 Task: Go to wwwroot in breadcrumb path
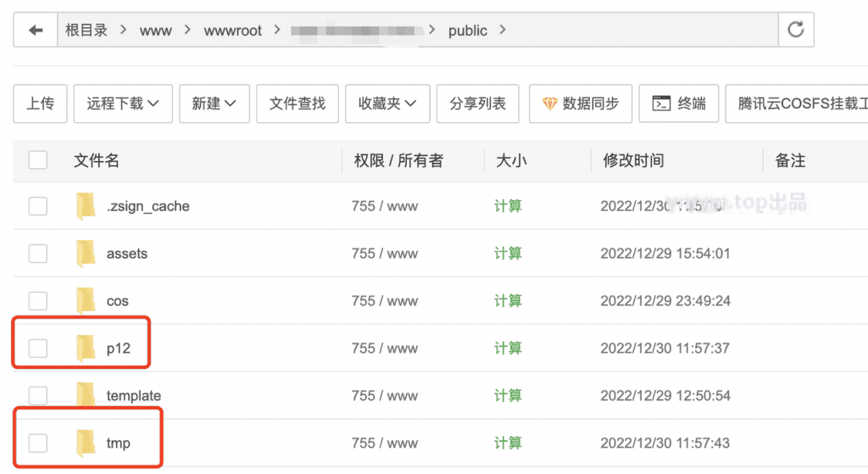pos(232,31)
